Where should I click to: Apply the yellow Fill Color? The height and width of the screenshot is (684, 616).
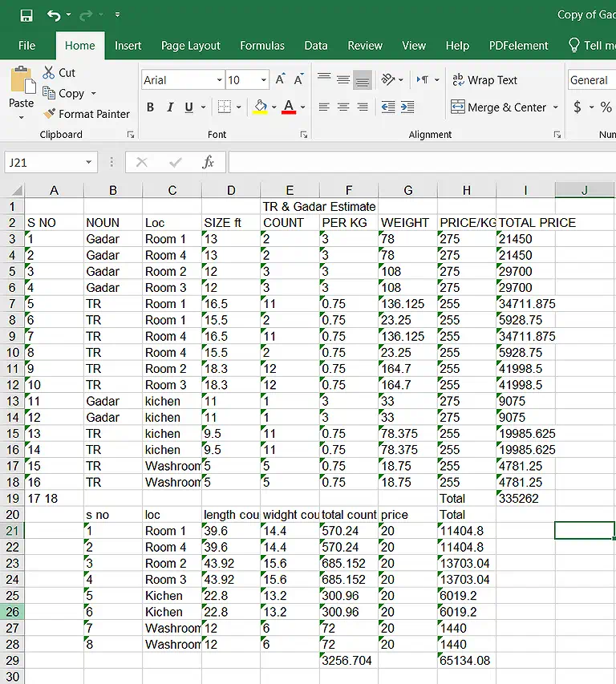tap(260, 107)
